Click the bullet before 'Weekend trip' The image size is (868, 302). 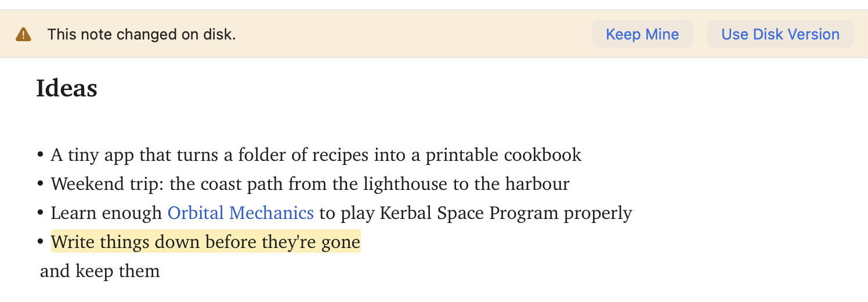tap(41, 184)
